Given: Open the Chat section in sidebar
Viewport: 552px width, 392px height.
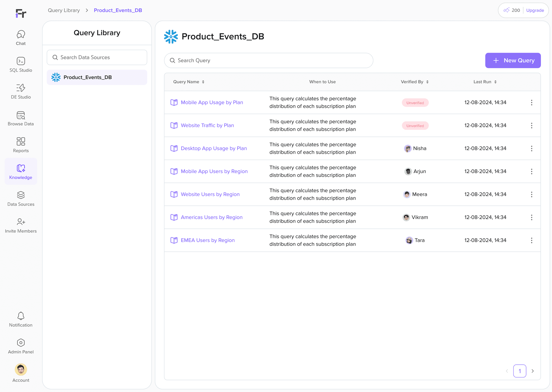Looking at the screenshot, I should (x=21, y=38).
